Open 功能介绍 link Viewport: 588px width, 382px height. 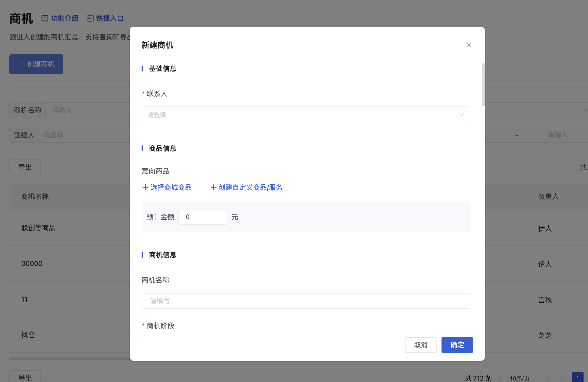click(x=64, y=18)
